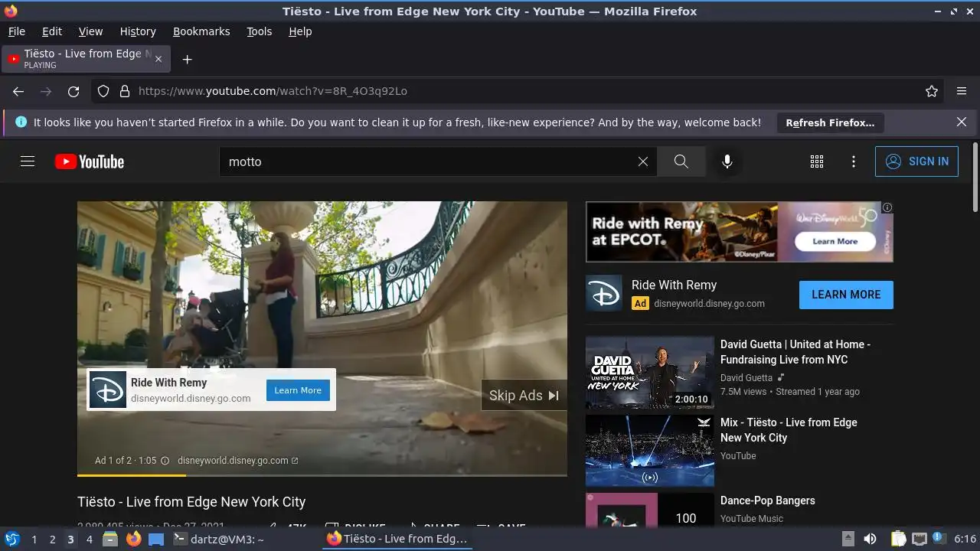Open the system start menu on the taskbar
980x551 pixels.
click(x=12, y=539)
